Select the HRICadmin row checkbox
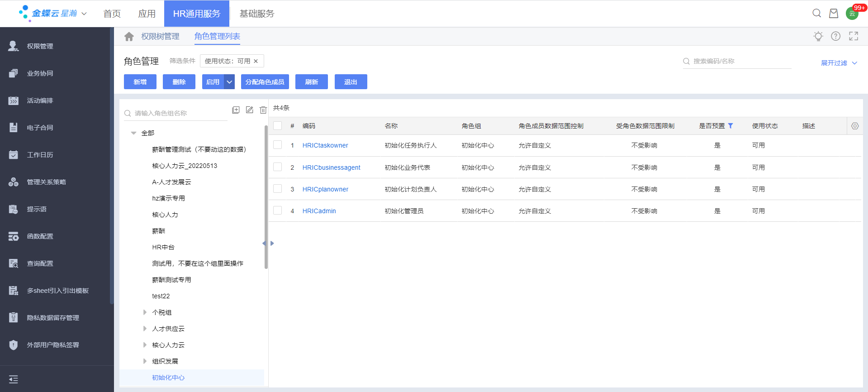The height and width of the screenshot is (392, 868). (x=278, y=210)
